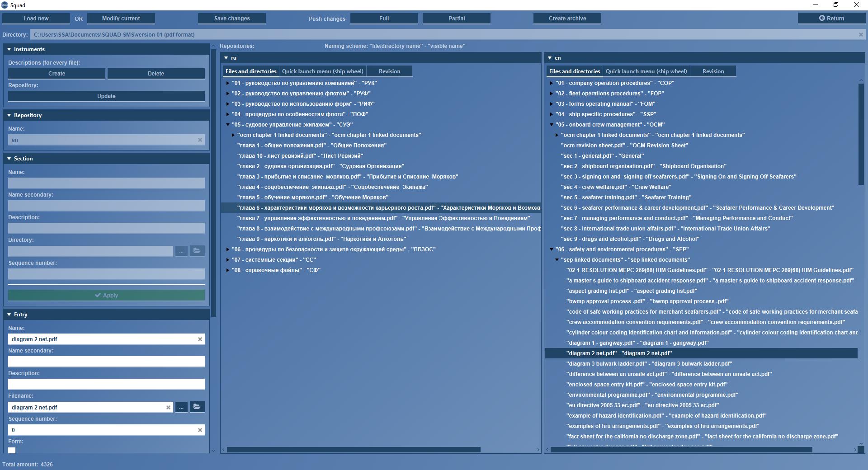Click the Create archive button
This screenshot has height=470, width=868.
[566, 18]
